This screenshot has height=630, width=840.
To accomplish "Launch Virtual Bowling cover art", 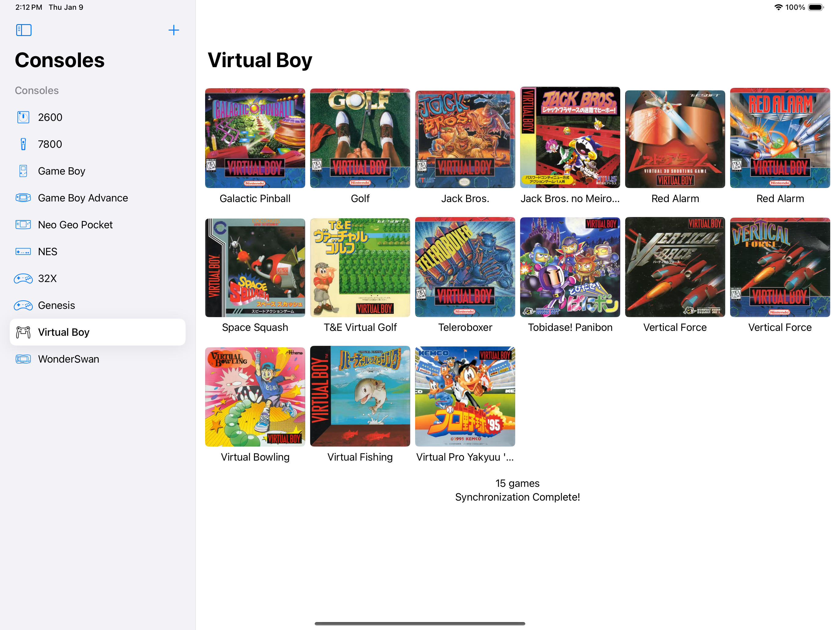I will point(255,397).
